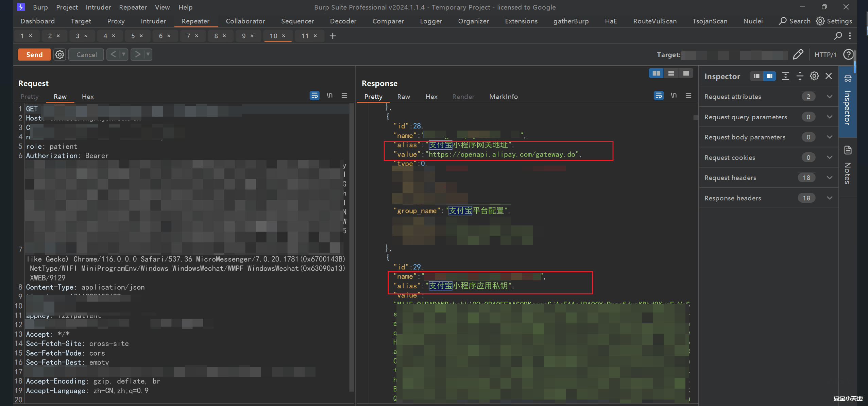Add a new Repeater tab

pyautogui.click(x=333, y=36)
